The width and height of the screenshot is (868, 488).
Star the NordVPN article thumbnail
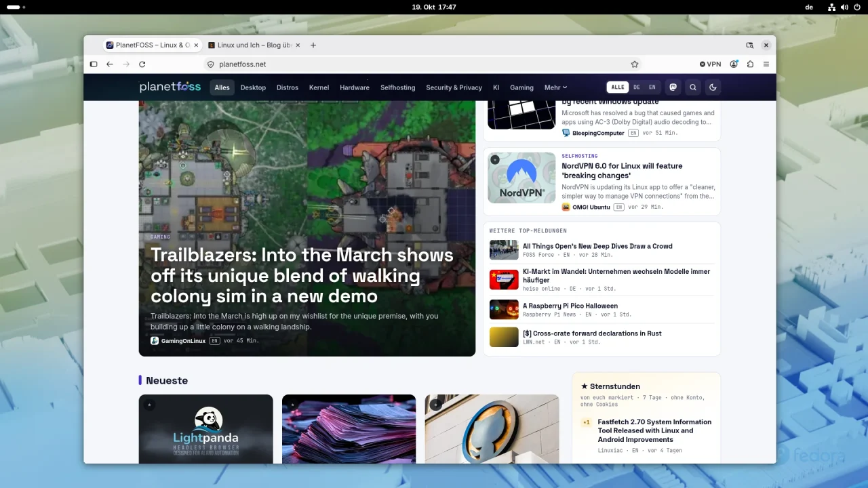click(x=495, y=160)
